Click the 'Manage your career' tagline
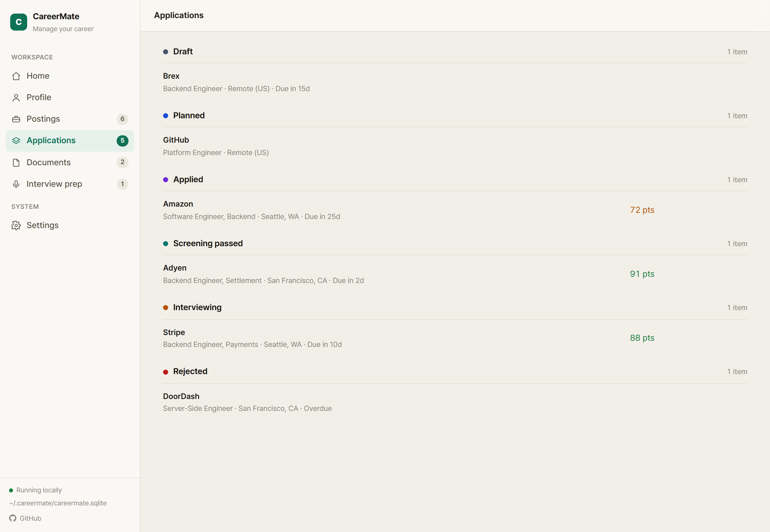Viewport: 770px width, 532px height. [x=63, y=29]
